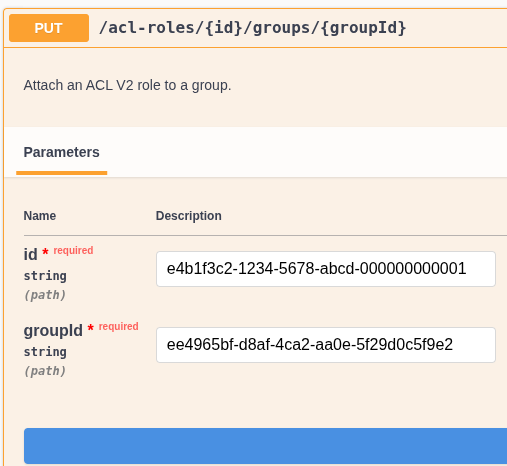Click the 'Description' column header
Image resolution: width=507 pixels, height=466 pixels.
189,216
